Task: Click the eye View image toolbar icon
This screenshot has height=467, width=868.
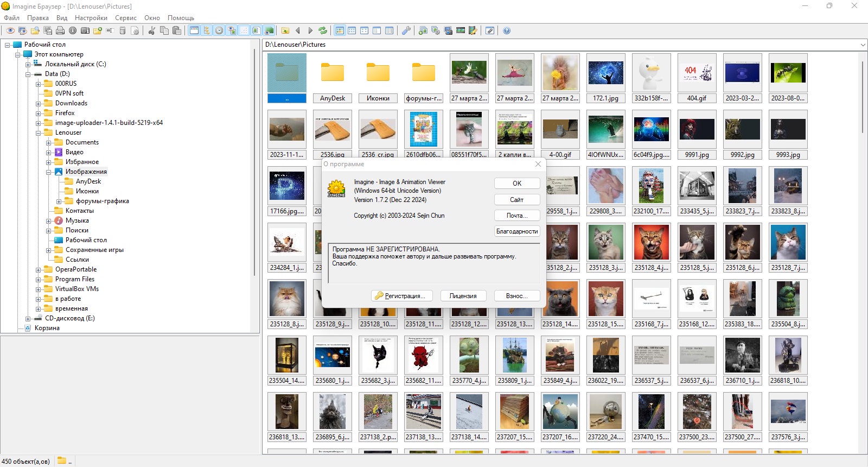Action: (10, 30)
